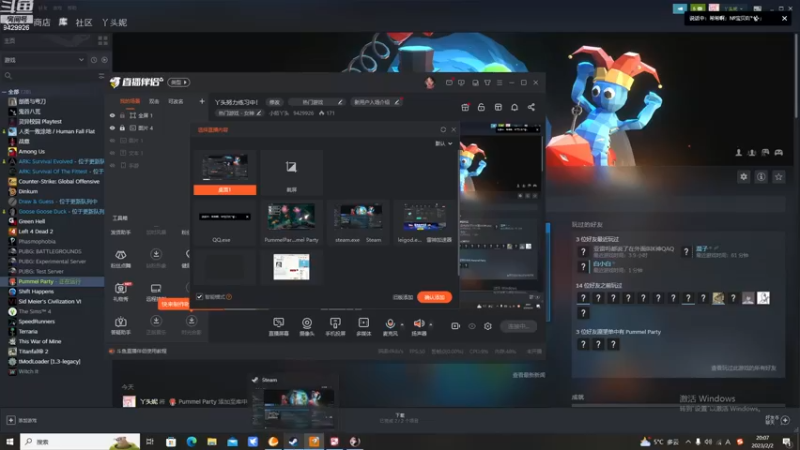
Task: Toggle visibility eye for 全屏 1 source
Action: (x=112, y=115)
